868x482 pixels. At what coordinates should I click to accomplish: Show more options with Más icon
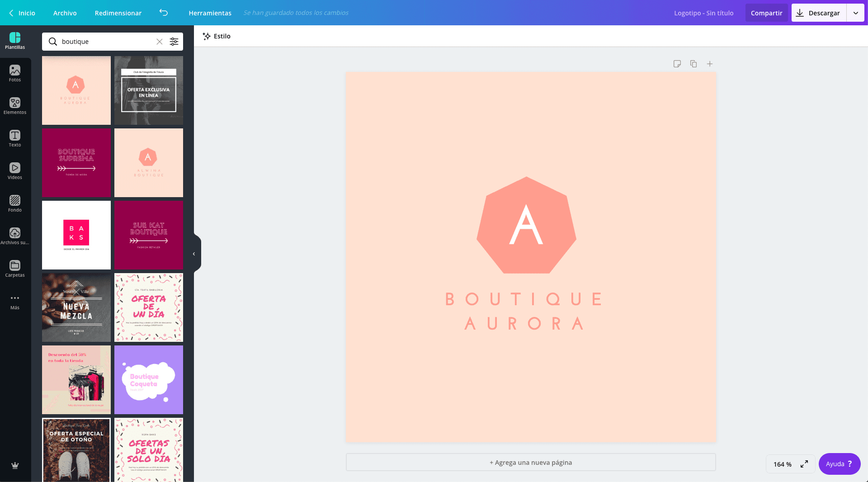click(15, 302)
